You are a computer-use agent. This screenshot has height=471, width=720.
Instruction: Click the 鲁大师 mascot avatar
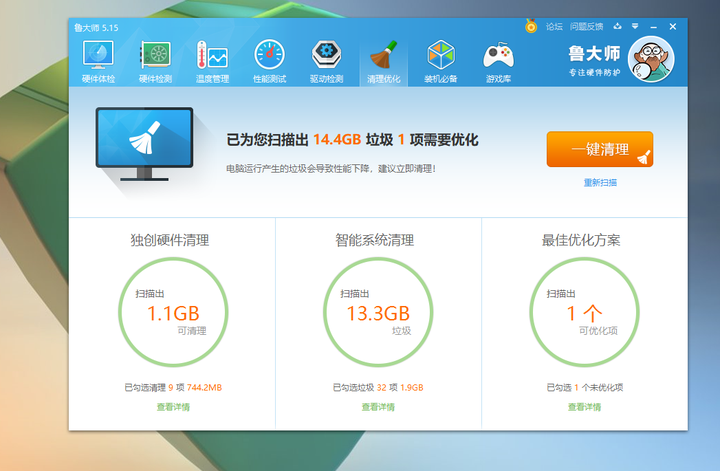(651, 59)
